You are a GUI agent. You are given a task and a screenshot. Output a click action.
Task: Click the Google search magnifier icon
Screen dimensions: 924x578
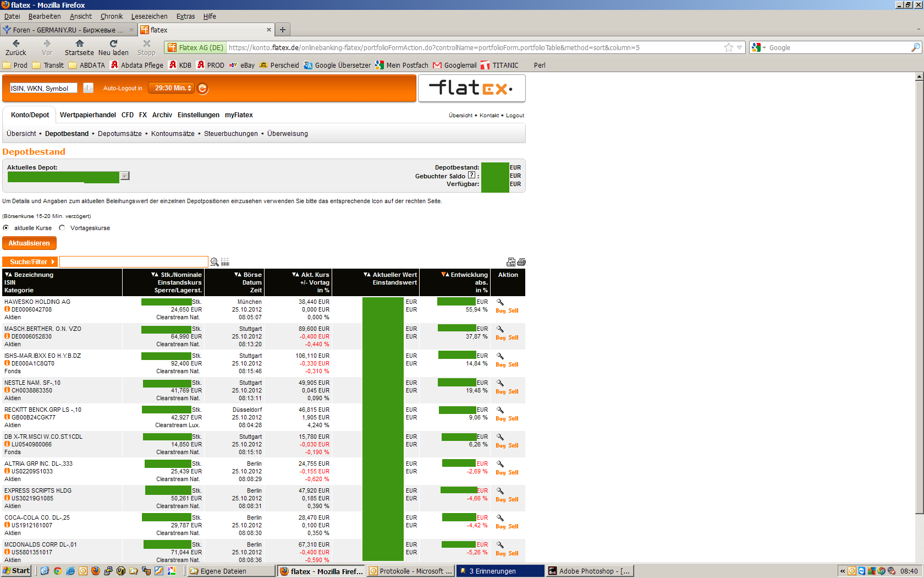pyautogui.click(x=915, y=47)
